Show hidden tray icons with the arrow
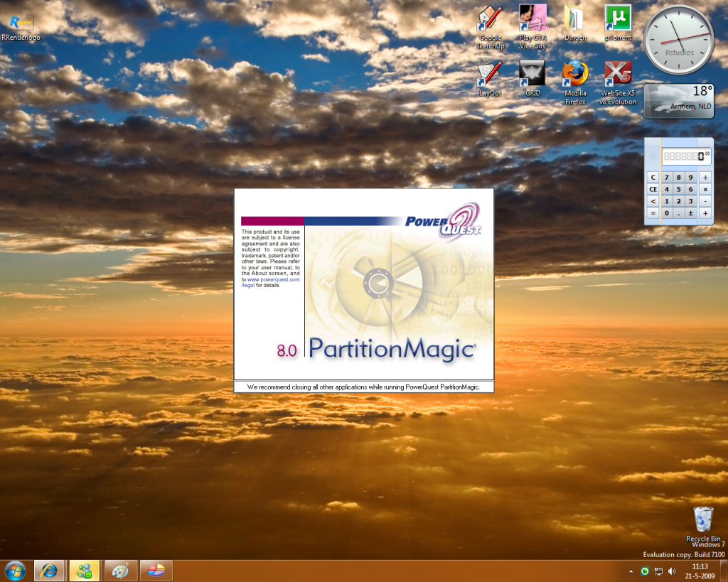 631,571
